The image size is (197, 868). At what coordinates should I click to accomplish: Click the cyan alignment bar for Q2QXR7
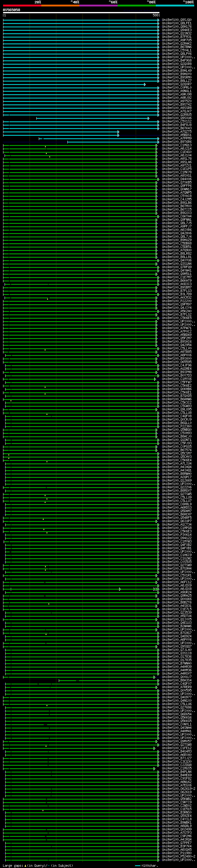pyautogui.click(x=74, y=85)
